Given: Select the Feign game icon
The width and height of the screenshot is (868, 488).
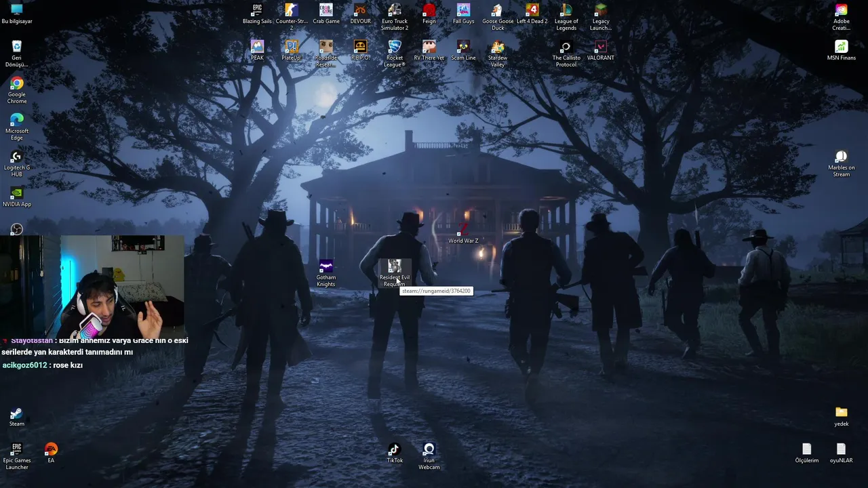Looking at the screenshot, I should [x=429, y=14].
